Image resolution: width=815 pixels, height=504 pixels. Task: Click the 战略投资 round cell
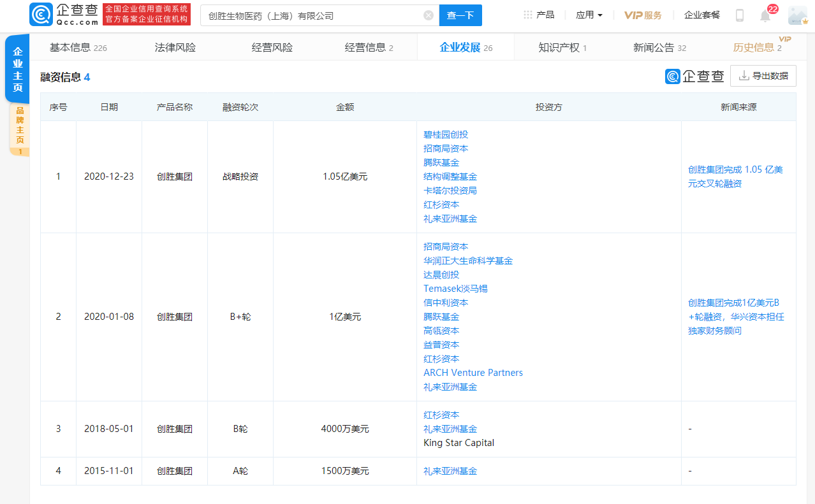pyautogui.click(x=240, y=176)
